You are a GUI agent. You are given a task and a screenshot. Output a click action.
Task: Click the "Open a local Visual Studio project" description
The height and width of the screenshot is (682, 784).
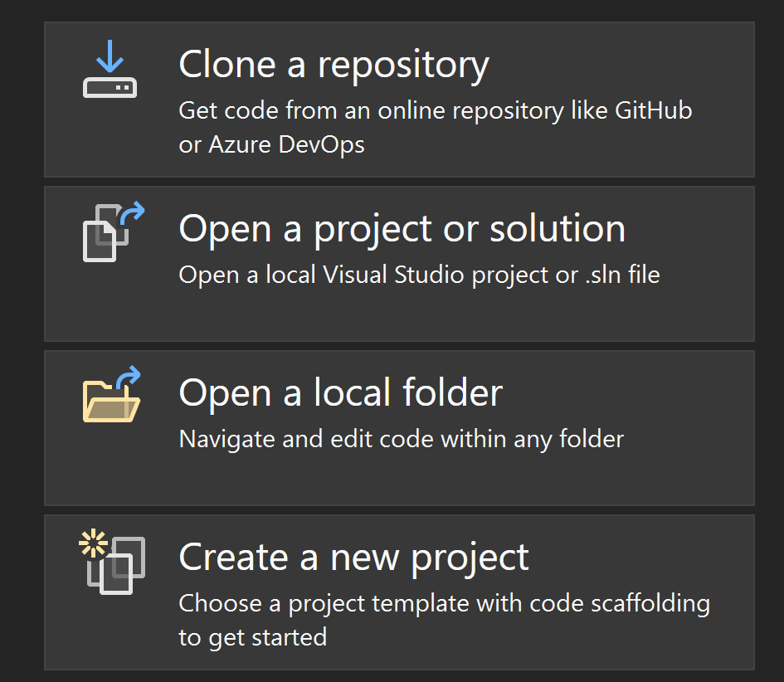420,275
